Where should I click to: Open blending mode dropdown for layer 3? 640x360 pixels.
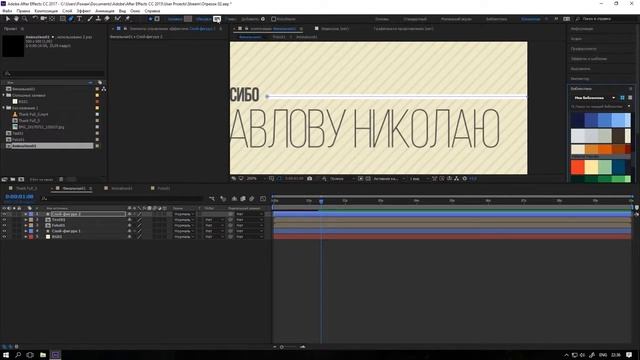(184, 225)
